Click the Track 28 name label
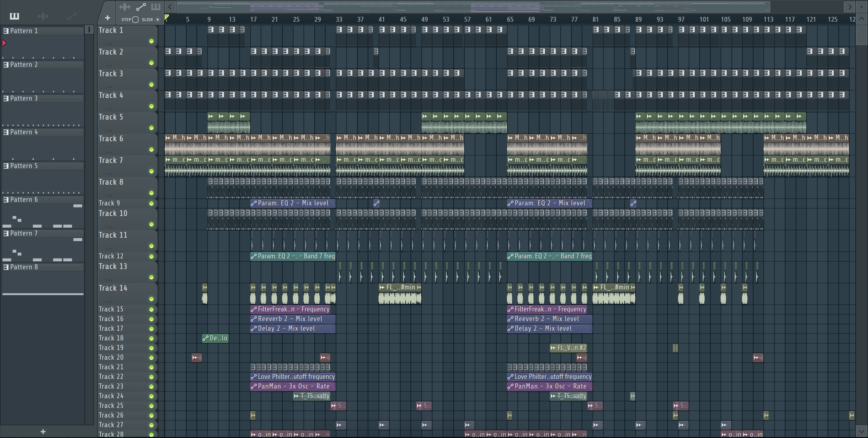This screenshot has width=868, height=438. click(x=111, y=434)
